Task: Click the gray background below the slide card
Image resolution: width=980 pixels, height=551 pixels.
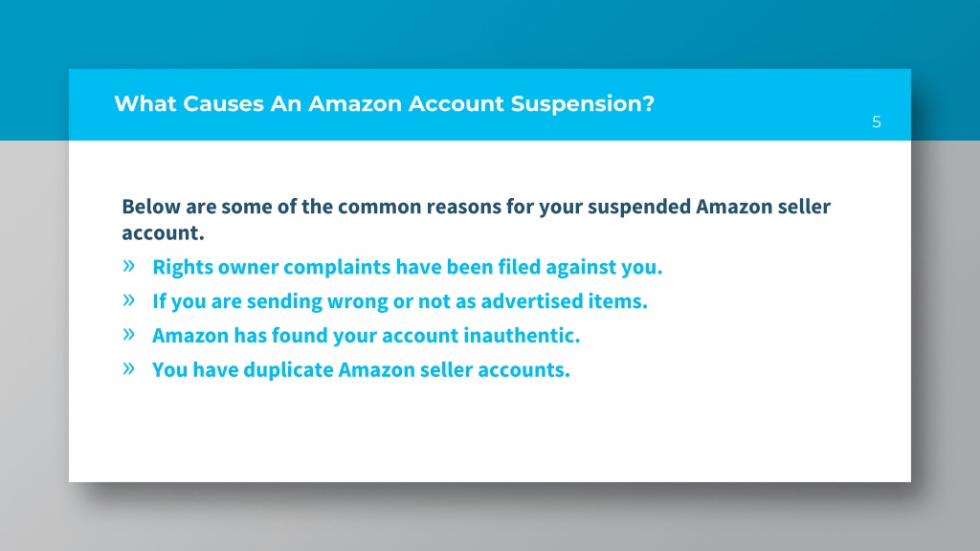Action: tap(489, 517)
